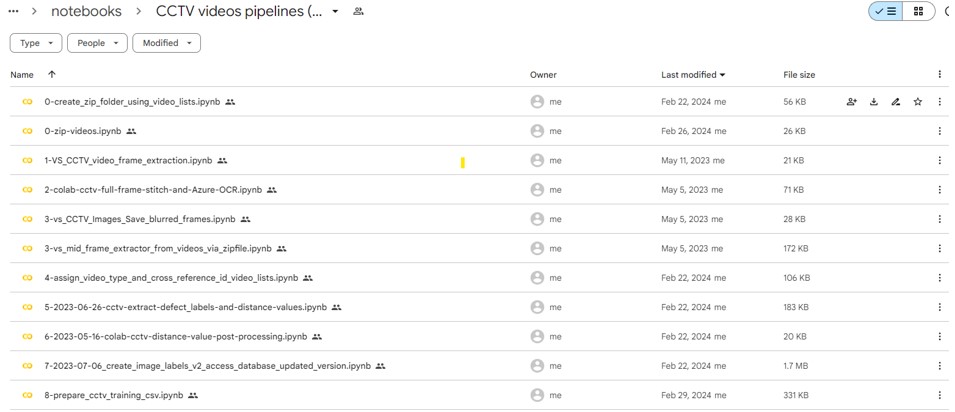The height and width of the screenshot is (412, 955).
Task: Click May 11, 2023 modified date
Action: coord(685,160)
